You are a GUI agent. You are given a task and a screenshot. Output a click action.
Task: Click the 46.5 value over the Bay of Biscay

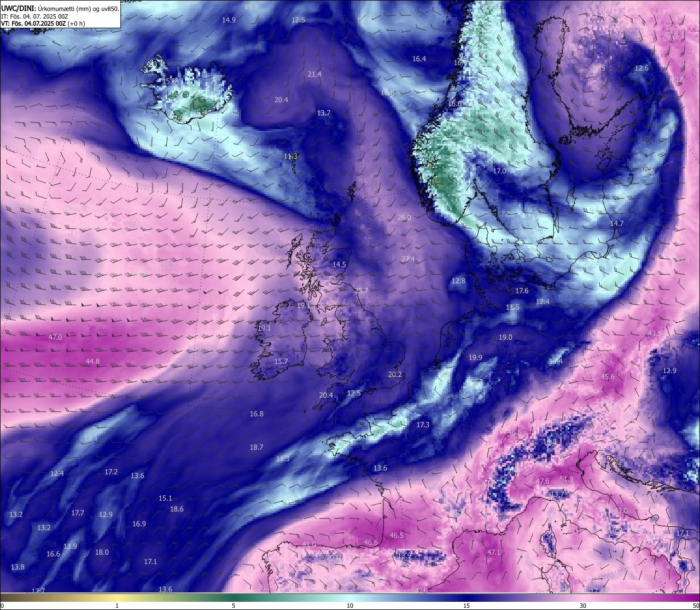point(396,536)
